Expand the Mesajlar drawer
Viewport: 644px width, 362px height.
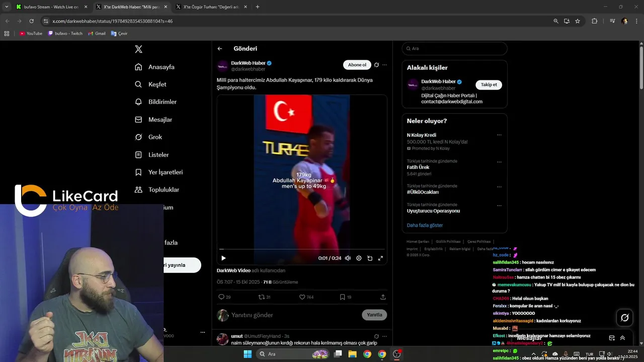pyautogui.click(x=622, y=338)
